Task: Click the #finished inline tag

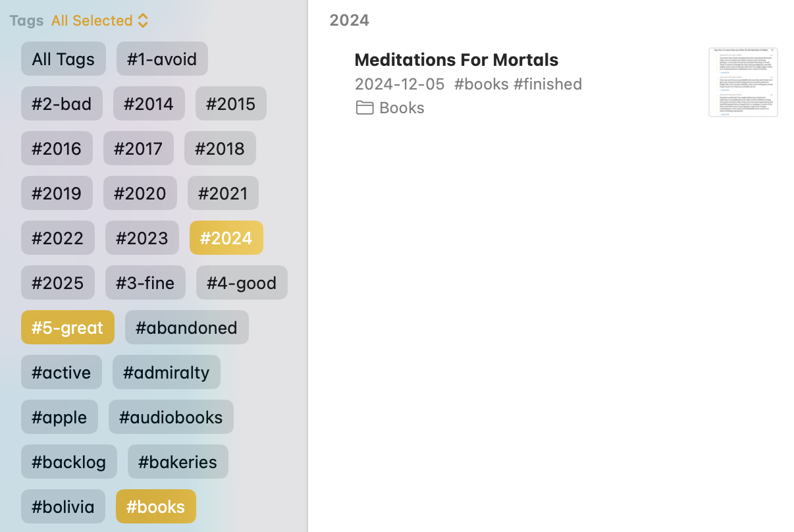Action: (x=548, y=84)
